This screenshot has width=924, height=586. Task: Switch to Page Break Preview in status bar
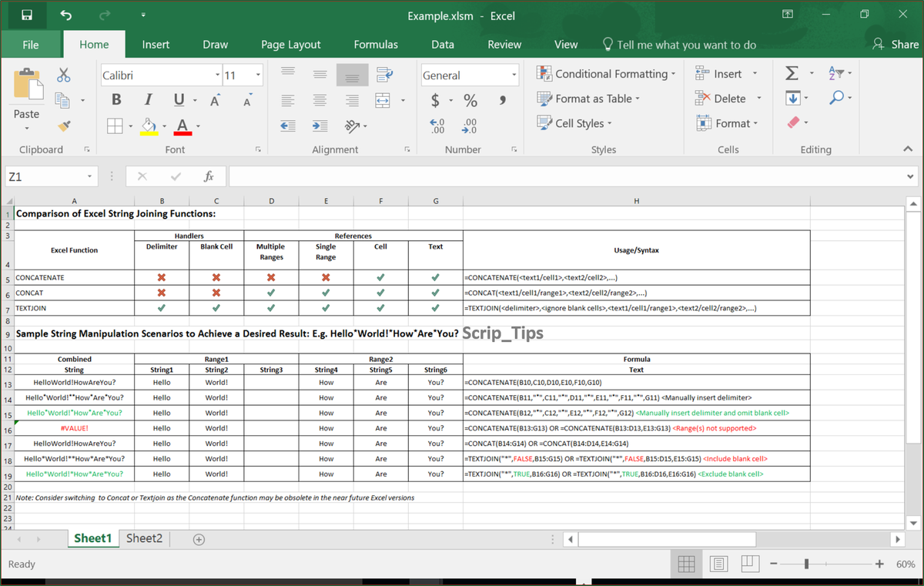tap(750, 564)
